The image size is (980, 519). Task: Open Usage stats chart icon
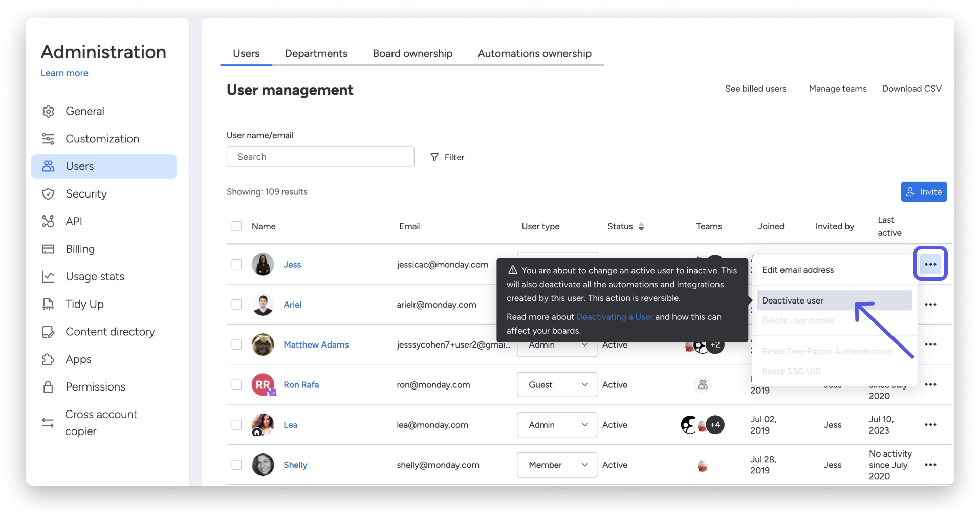(49, 276)
